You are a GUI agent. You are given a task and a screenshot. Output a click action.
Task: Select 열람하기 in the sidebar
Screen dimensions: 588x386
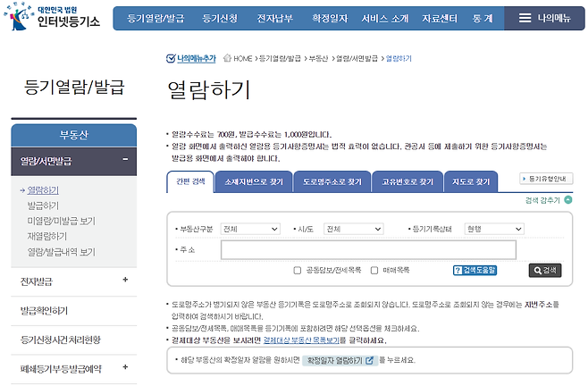pos(43,190)
